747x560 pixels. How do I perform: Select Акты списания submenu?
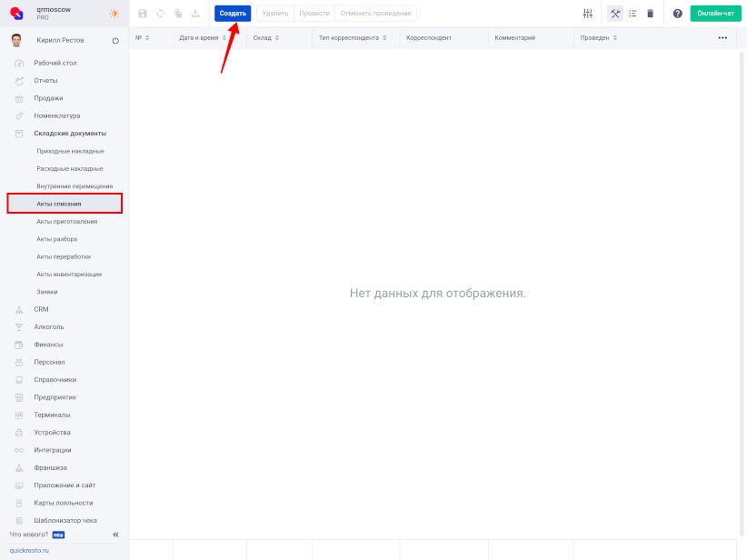(65, 204)
